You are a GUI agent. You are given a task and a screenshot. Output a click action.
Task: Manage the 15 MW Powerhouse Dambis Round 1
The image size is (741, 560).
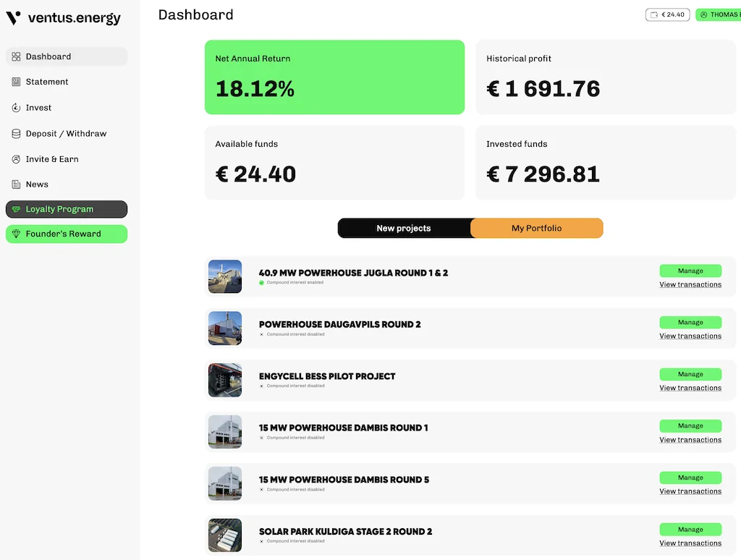[690, 426]
